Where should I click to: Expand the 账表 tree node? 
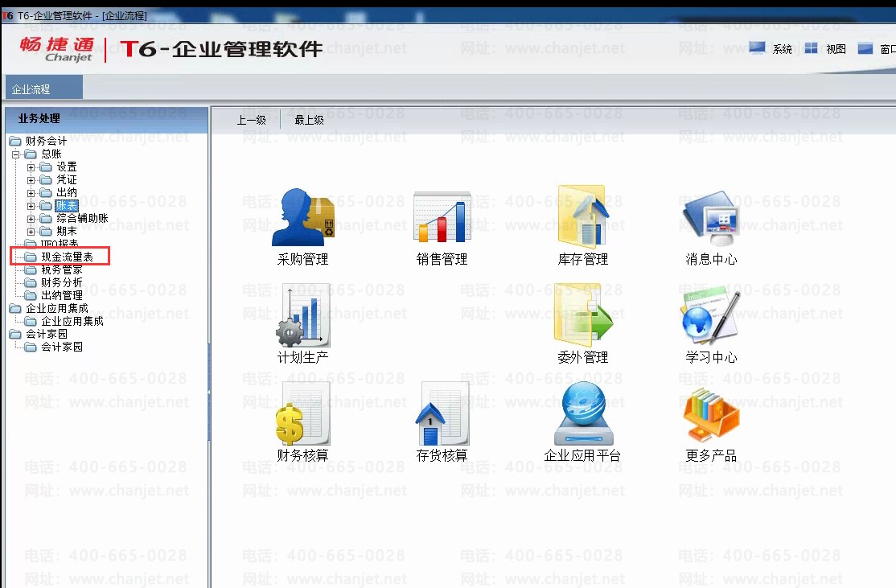(31, 206)
